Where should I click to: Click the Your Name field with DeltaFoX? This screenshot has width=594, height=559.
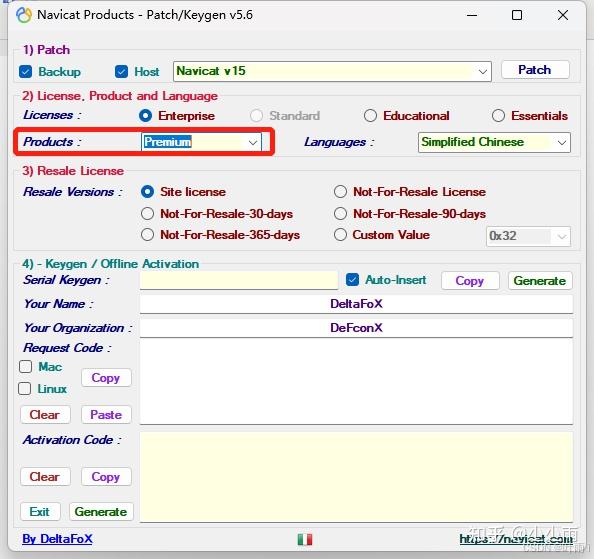pos(356,304)
